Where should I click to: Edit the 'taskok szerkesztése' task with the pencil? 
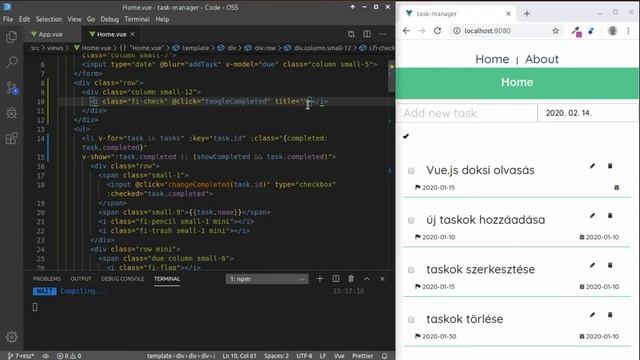tap(592, 265)
